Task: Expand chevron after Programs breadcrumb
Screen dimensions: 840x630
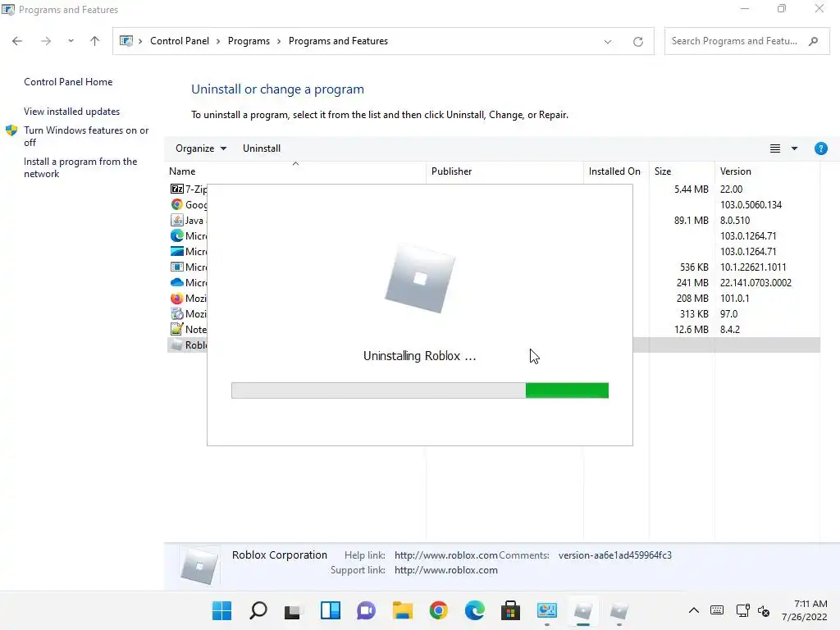Action: [x=279, y=41]
